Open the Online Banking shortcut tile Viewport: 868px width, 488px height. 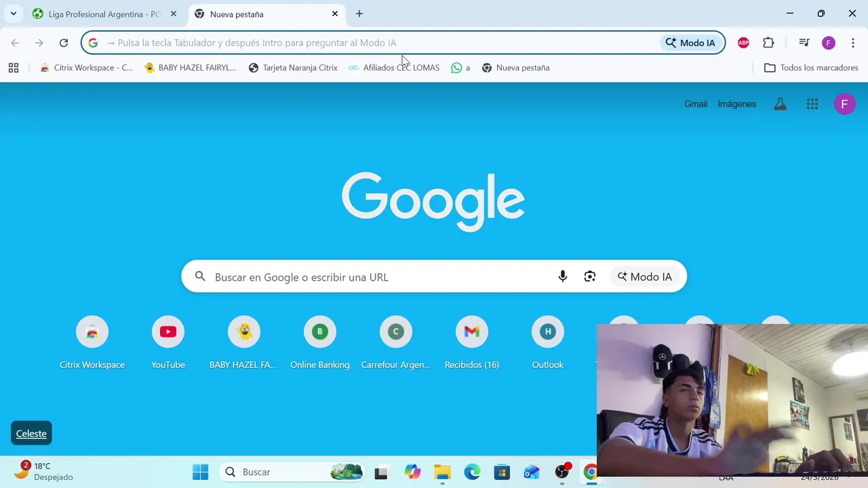pyautogui.click(x=320, y=344)
